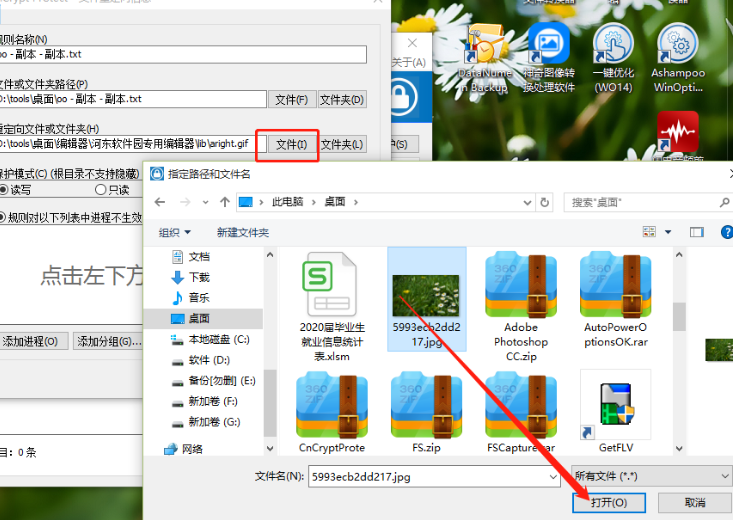Click the 规则名称 text field
Screen dimensions: 738x520
(x=183, y=55)
